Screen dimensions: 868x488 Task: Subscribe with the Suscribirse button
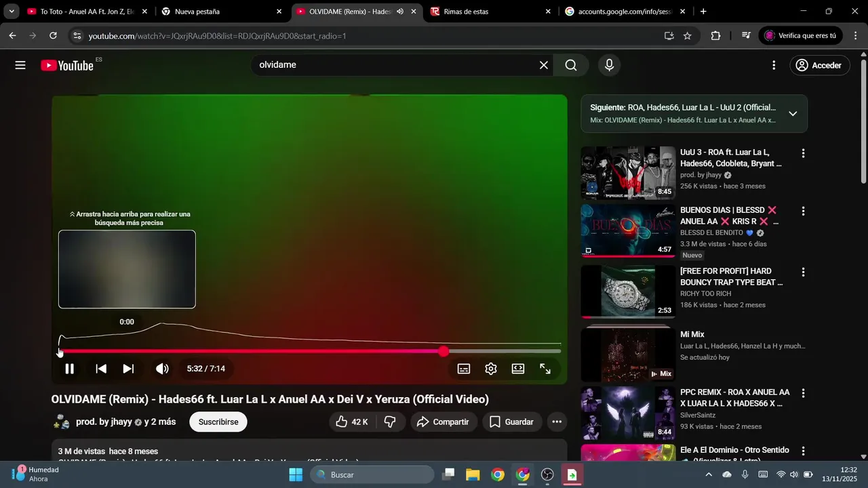point(218,422)
